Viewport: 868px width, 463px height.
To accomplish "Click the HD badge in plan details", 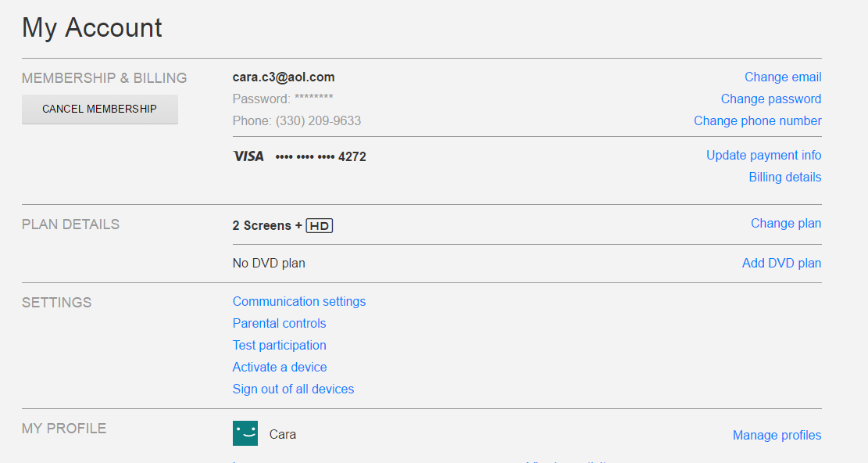I will (320, 225).
